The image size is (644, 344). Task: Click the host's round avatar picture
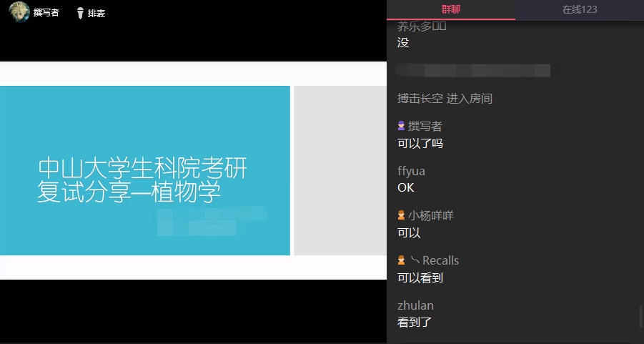click(19, 13)
